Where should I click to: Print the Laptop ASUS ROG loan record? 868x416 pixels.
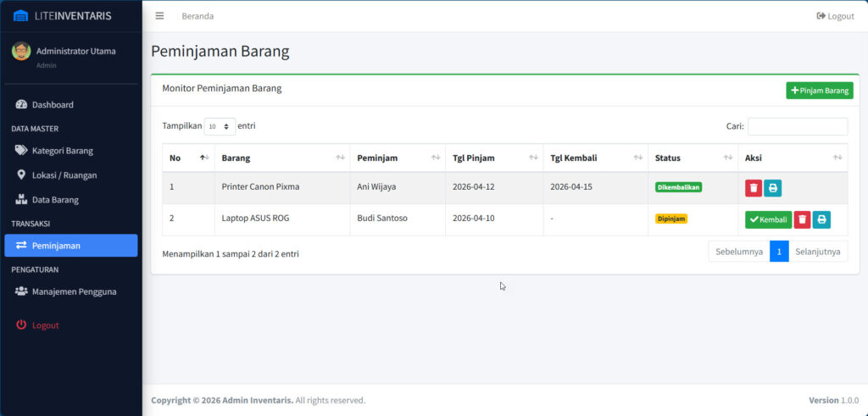[821, 220]
